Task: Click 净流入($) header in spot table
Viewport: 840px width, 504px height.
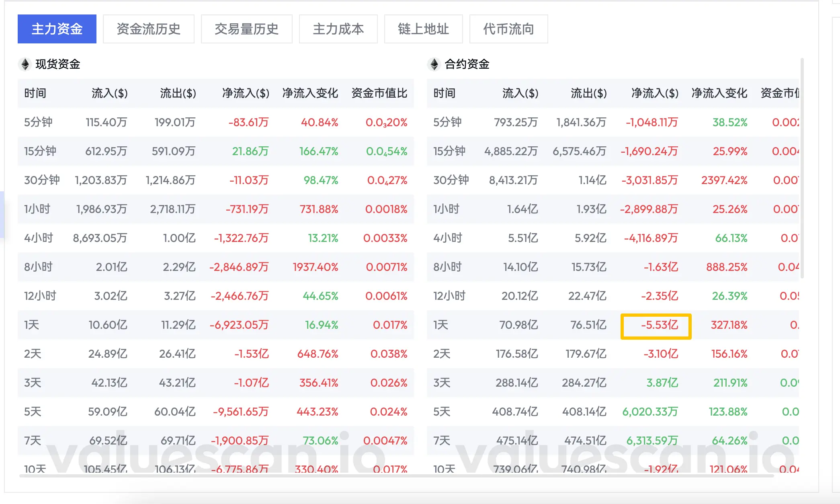Action: pyautogui.click(x=246, y=93)
